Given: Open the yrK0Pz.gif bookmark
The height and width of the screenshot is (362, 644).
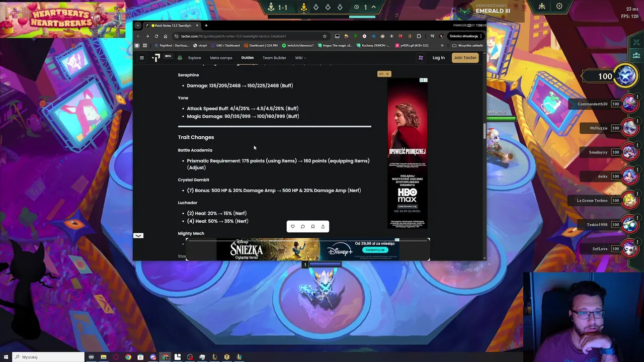Looking at the screenshot, I should 412,45.
